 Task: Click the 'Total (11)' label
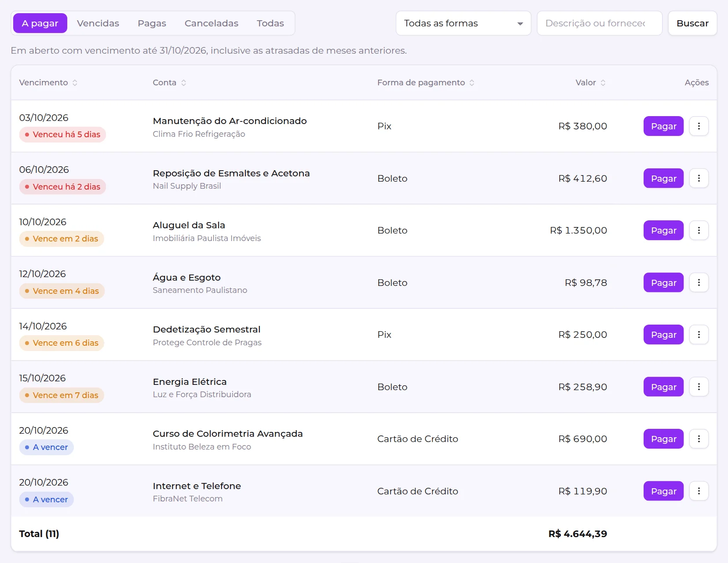(x=39, y=534)
